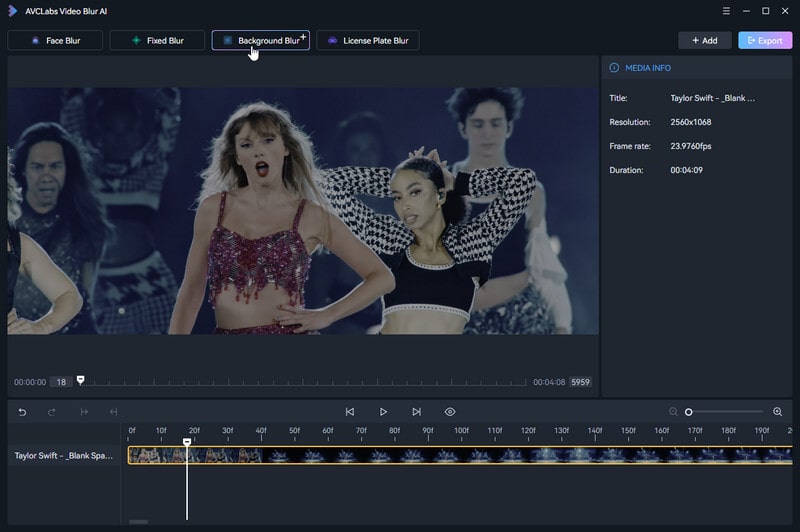Zoom out the timeline
Screen dimensions: 800x532
(x=673, y=412)
